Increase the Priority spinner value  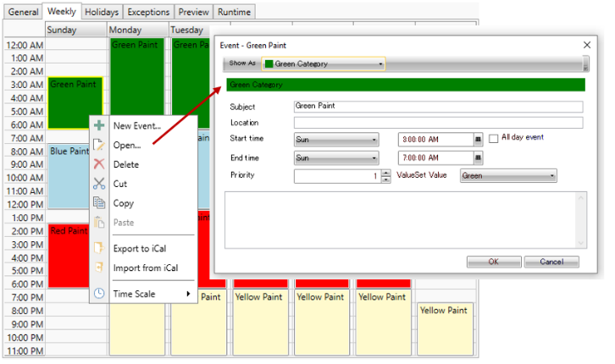pos(387,173)
